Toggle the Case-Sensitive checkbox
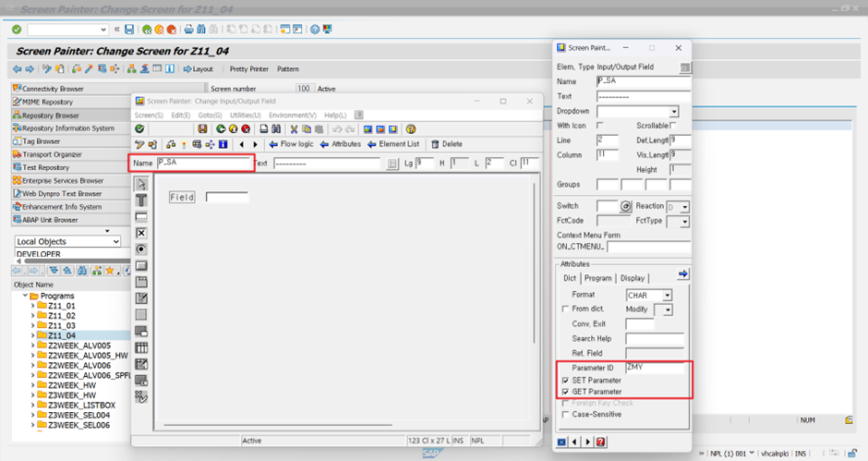 [x=565, y=415]
